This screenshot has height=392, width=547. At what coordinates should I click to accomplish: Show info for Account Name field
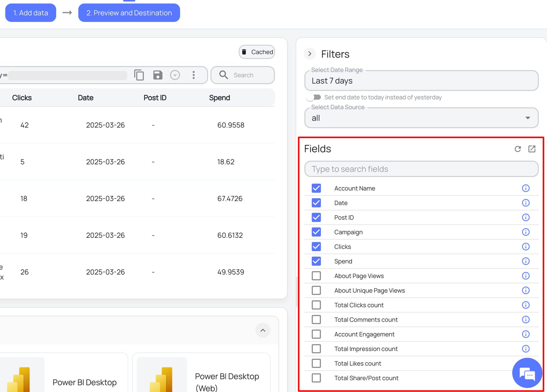(x=525, y=188)
